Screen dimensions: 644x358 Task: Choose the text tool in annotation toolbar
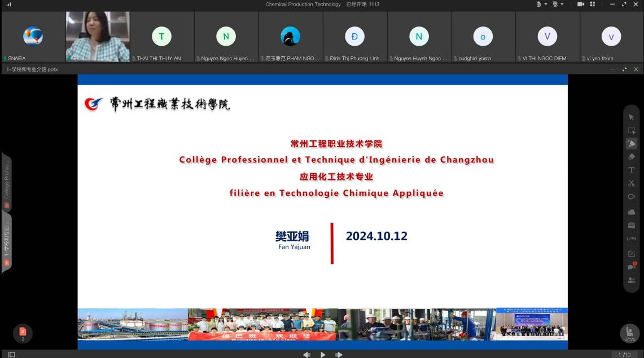tap(632, 170)
